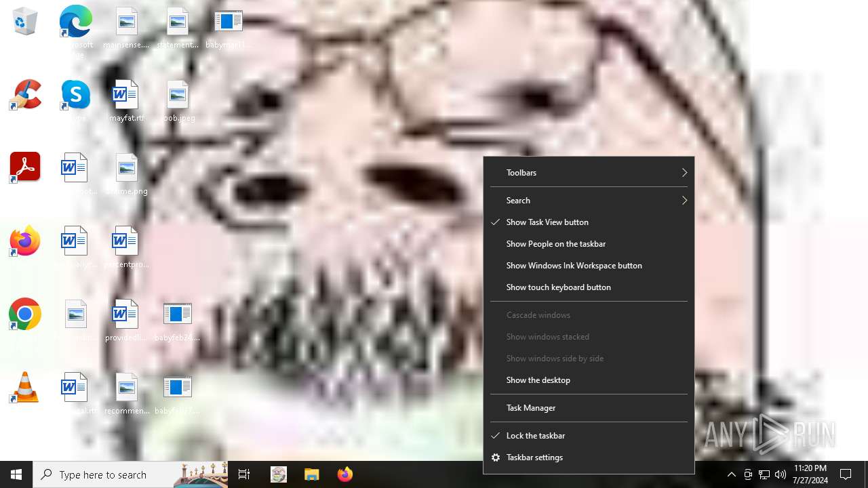The width and height of the screenshot is (868, 488).
Task: Select the providedli Word document
Action: click(x=126, y=321)
